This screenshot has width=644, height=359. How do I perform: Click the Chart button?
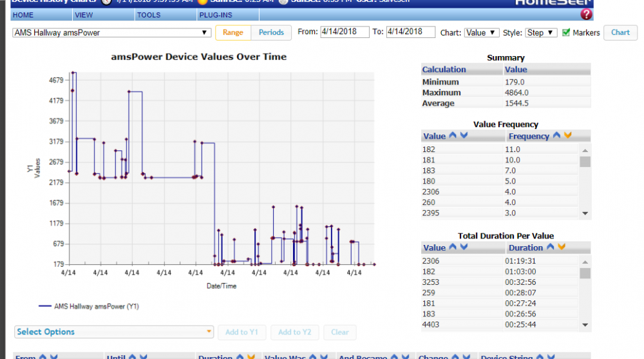620,32
